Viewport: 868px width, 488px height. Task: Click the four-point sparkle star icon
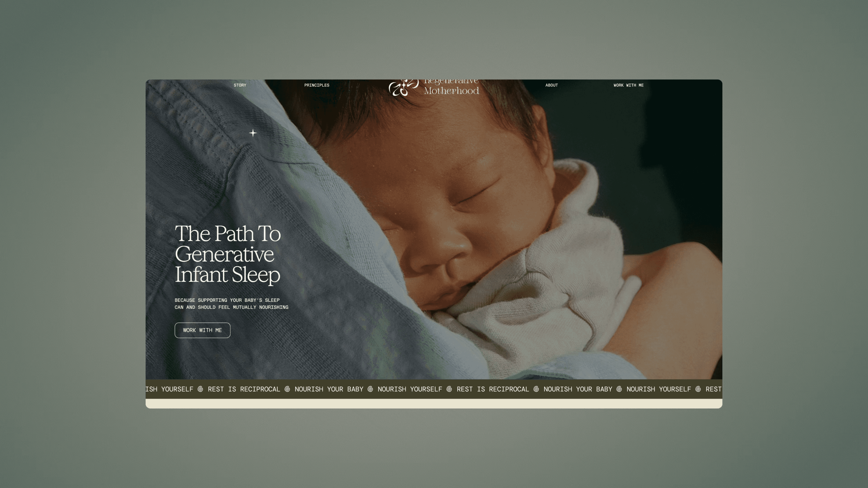(x=253, y=133)
